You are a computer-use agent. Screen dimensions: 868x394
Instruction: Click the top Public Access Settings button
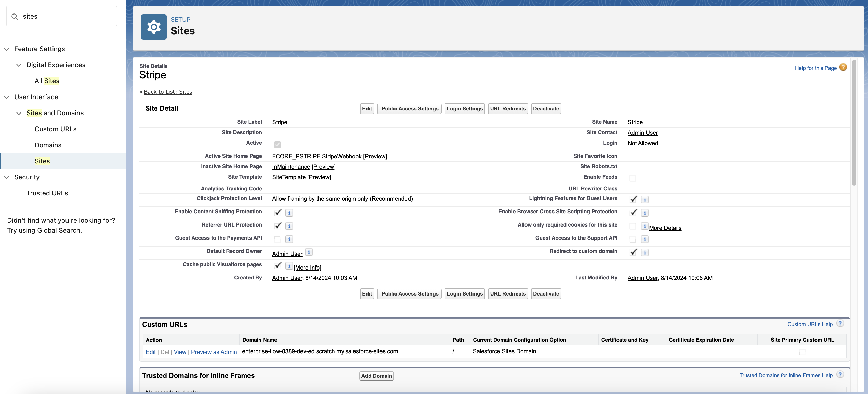coord(409,109)
